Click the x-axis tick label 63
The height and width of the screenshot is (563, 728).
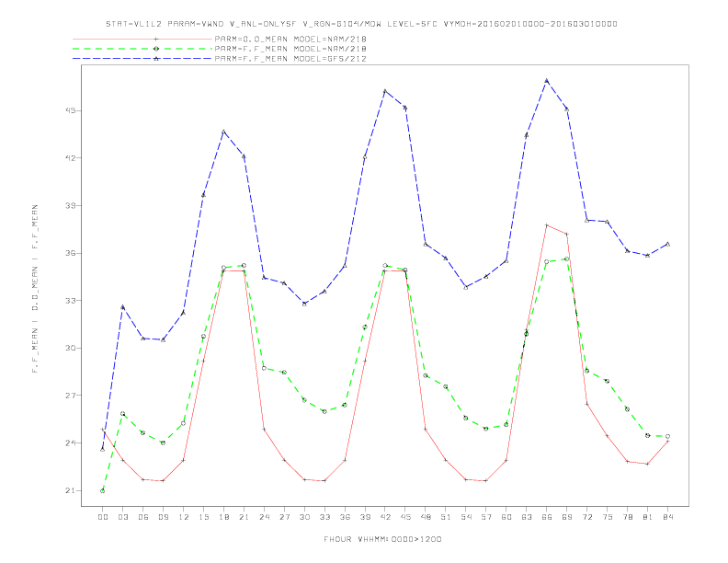(x=527, y=517)
